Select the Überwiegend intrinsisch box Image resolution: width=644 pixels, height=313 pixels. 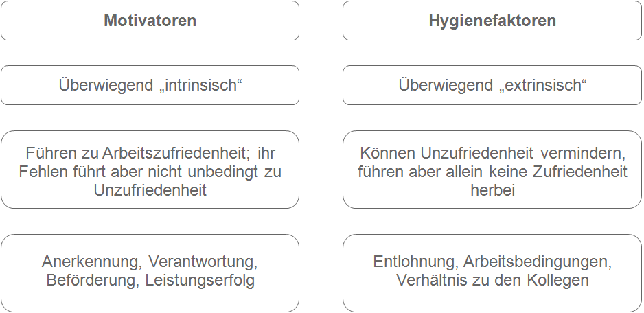[x=150, y=85]
